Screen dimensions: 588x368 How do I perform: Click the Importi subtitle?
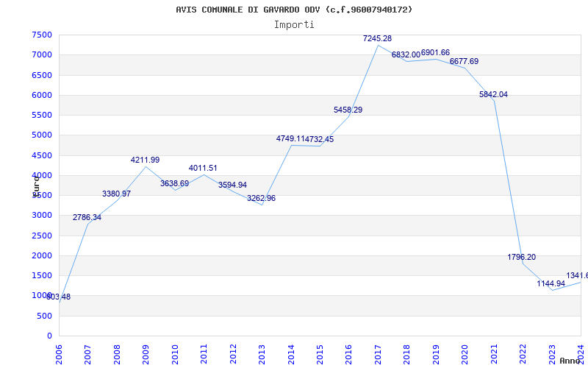(294, 25)
